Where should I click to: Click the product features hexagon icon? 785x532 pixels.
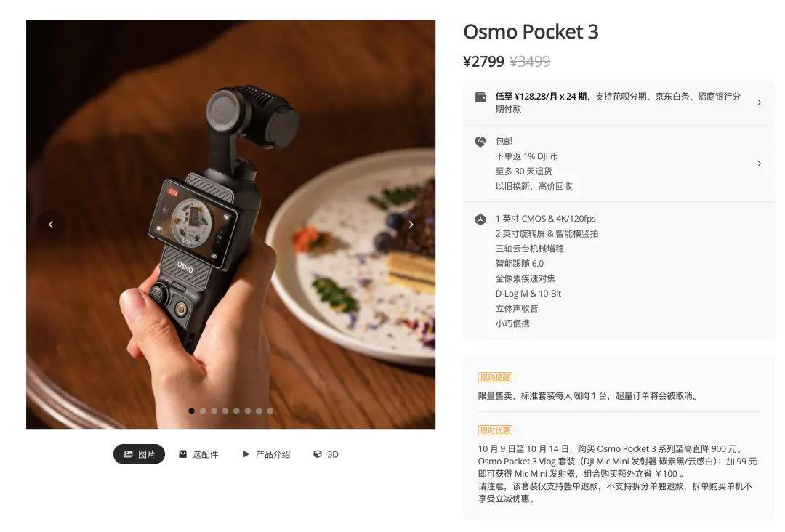click(480, 219)
